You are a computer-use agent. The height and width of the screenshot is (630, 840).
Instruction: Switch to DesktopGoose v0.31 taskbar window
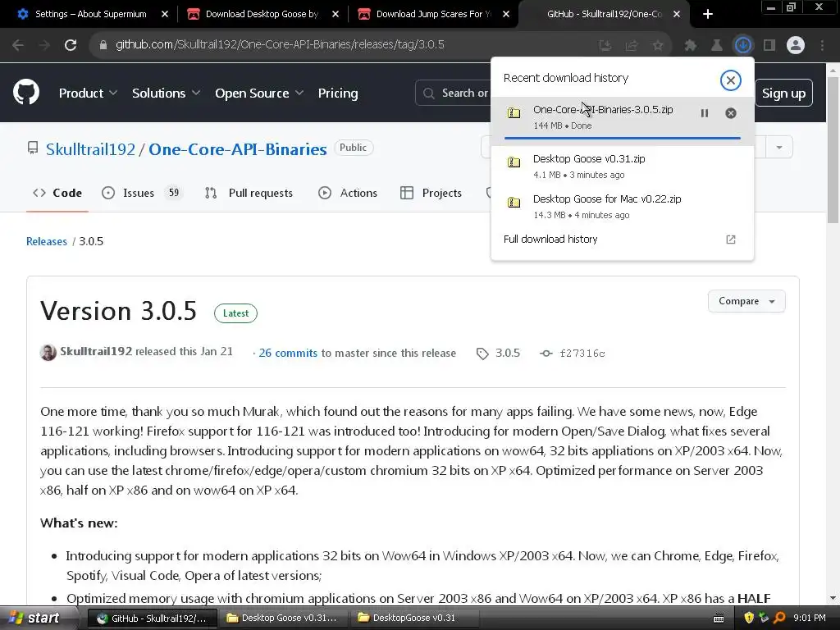tap(414, 619)
